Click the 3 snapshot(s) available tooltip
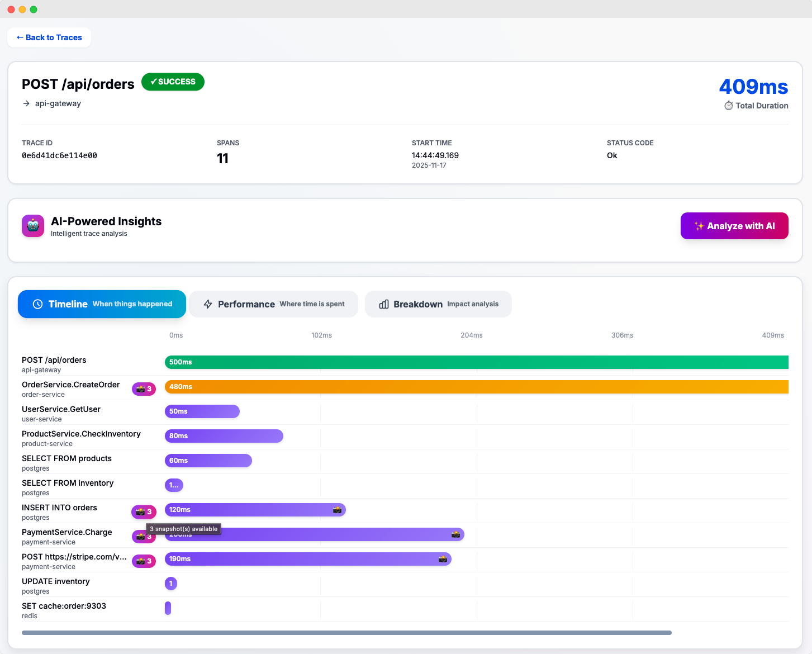 click(x=184, y=529)
